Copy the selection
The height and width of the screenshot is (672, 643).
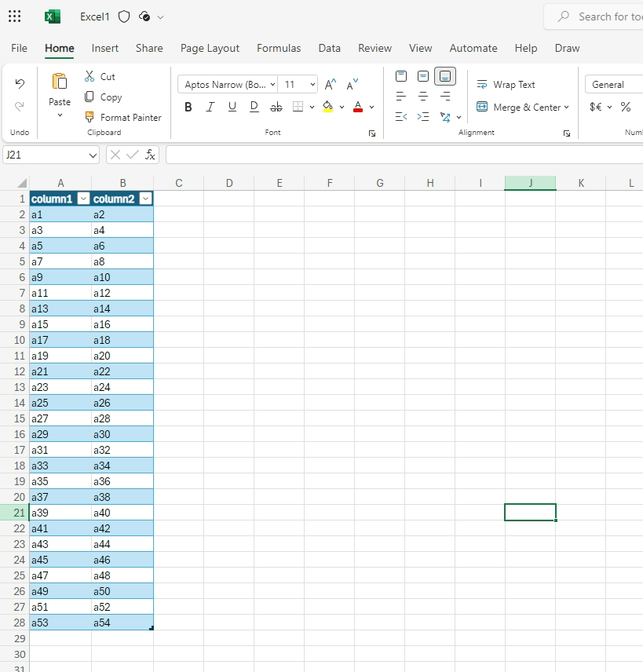click(104, 97)
